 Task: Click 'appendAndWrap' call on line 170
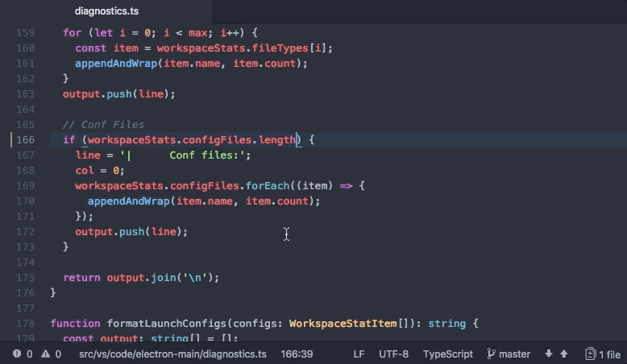point(129,201)
